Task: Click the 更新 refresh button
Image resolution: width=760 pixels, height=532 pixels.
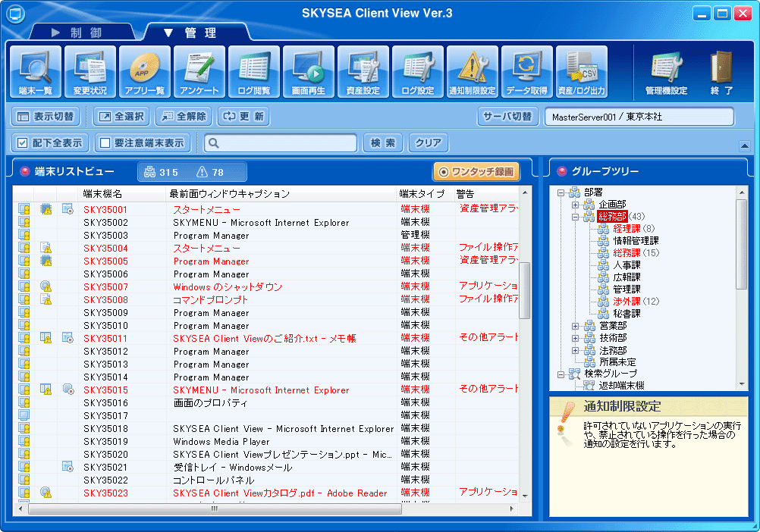Action: click(243, 117)
